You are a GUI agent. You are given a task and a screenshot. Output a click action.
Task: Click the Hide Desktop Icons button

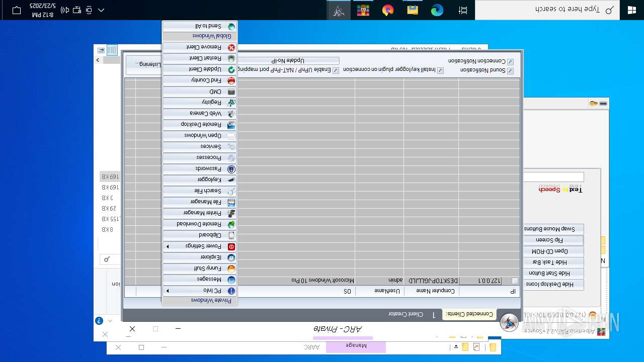pyautogui.click(x=553, y=284)
